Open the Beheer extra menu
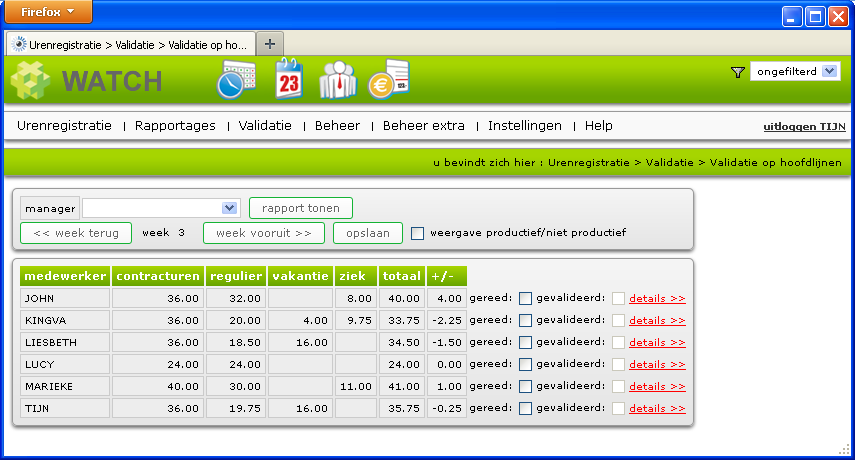 (x=424, y=126)
